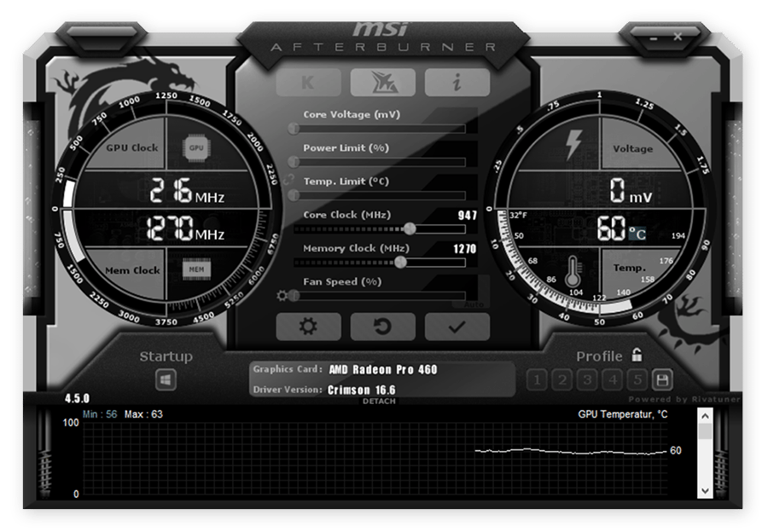Image resolution: width=768 pixels, height=532 pixels.
Task: Click the GPU chip icon on the clock gauge
Action: 196,147
